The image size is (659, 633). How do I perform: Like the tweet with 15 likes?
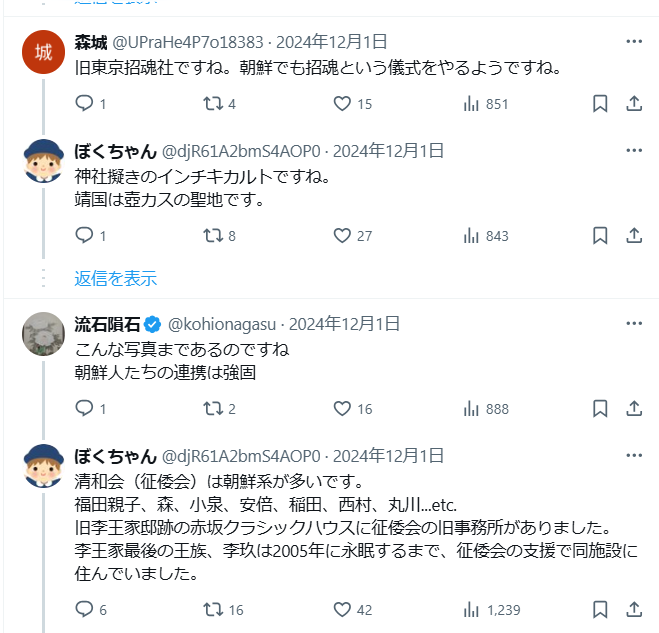pos(342,104)
